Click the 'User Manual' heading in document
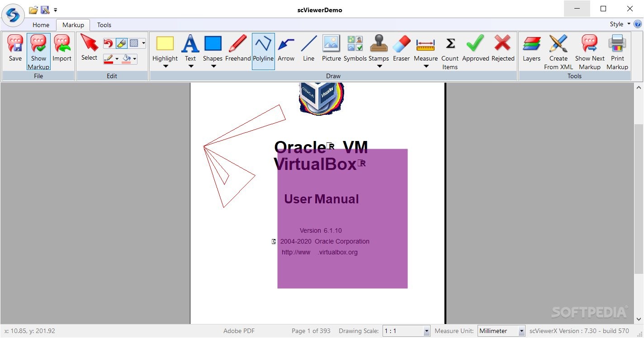 322,199
